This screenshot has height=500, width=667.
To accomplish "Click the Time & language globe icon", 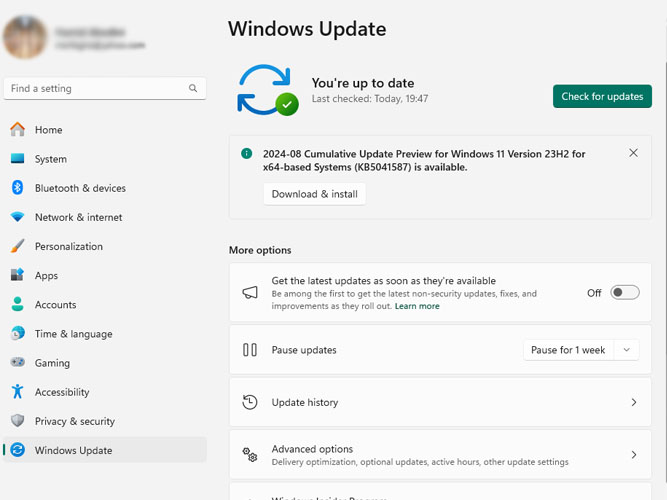I will pyautogui.click(x=17, y=333).
